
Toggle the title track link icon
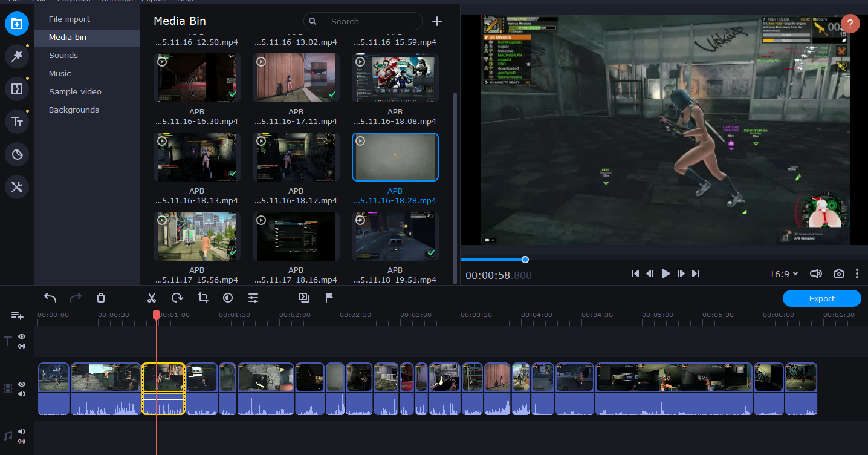[22, 346]
